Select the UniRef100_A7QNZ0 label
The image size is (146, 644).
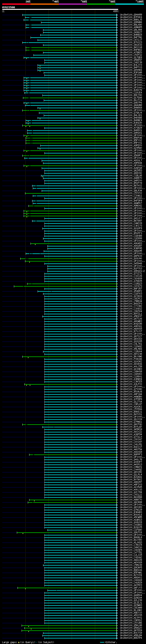(131, 53)
